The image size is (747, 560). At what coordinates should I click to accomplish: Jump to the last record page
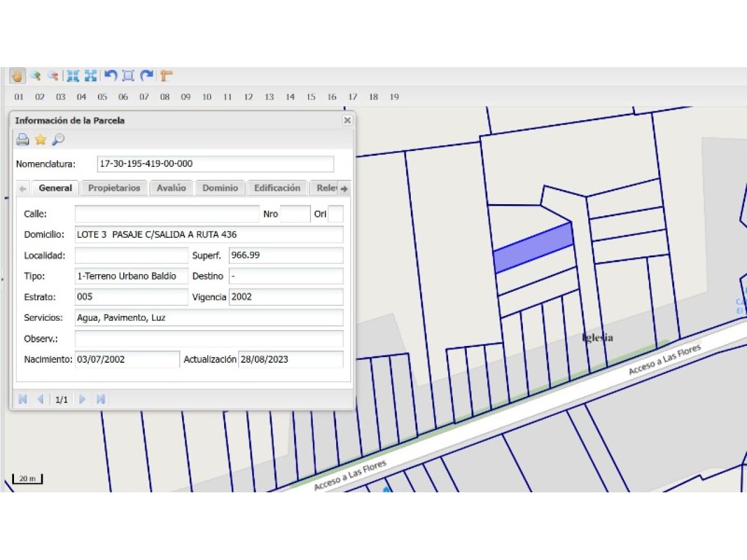pos(100,399)
